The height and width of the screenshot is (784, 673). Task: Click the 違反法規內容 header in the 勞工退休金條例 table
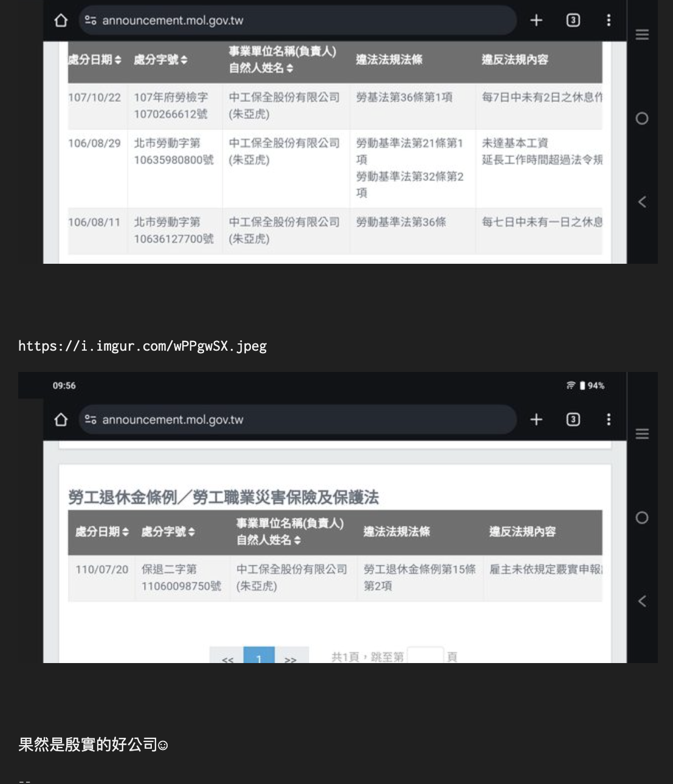[522, 532]
